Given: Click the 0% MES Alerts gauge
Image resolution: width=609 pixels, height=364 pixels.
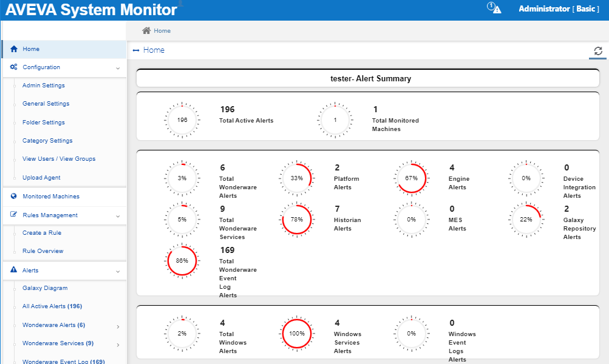Looking at the screenshot, I should pyautogui.click(x=411, y=220).
